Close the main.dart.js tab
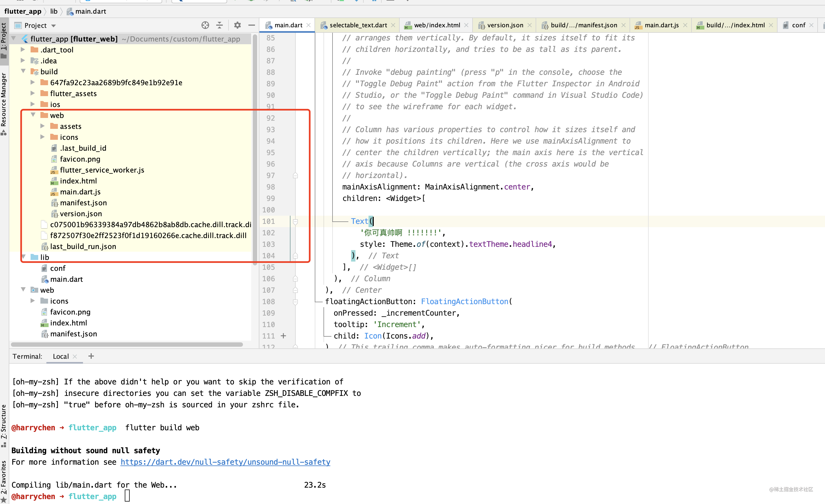The image size is (825, 504). click(x=685, y=25)
